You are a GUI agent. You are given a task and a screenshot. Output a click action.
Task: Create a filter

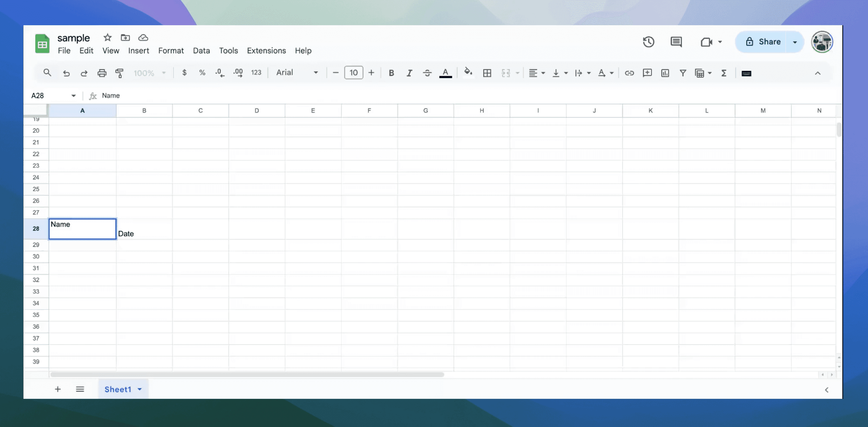pyautogui.click(x=683, y=73)
